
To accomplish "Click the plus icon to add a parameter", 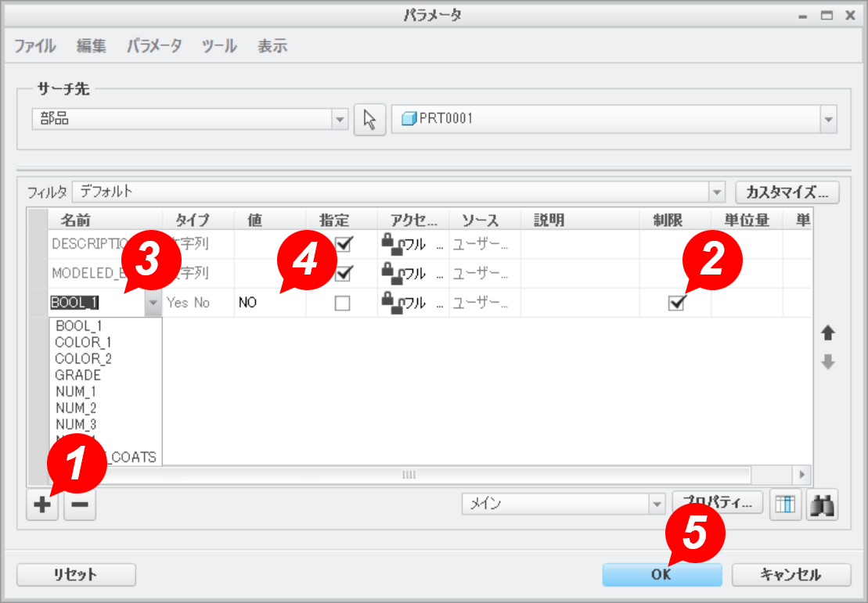I will click(42, 506).
